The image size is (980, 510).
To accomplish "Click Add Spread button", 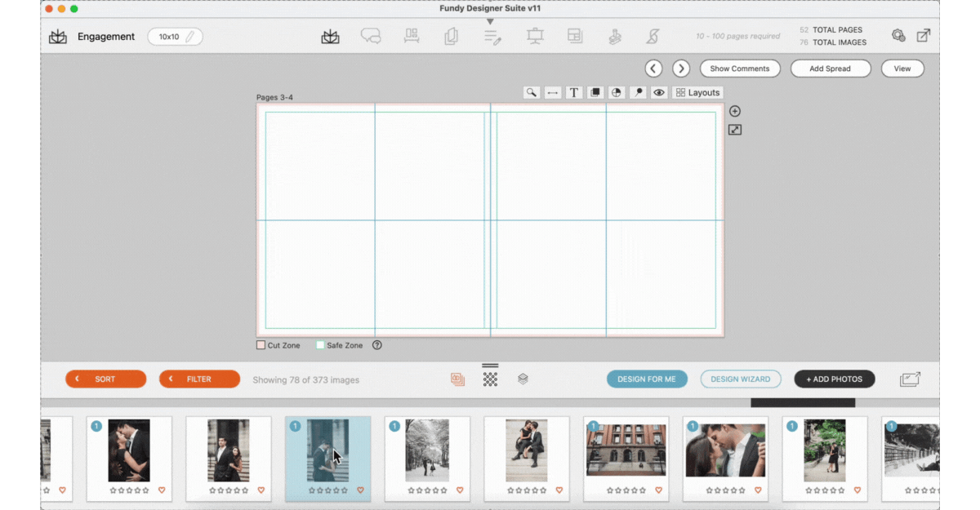I will point(831,69).
